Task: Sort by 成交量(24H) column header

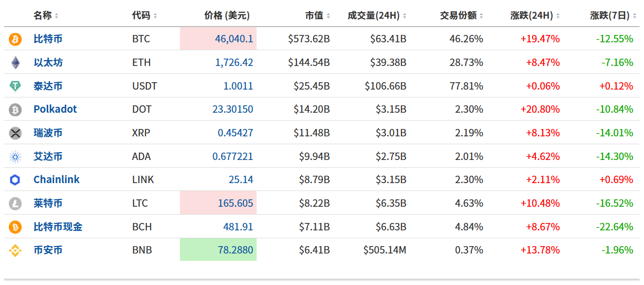Action: tap(377, 16)
